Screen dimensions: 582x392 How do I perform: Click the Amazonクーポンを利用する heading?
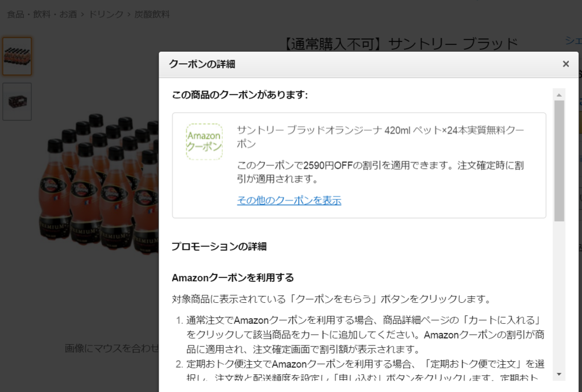point(232,278)
